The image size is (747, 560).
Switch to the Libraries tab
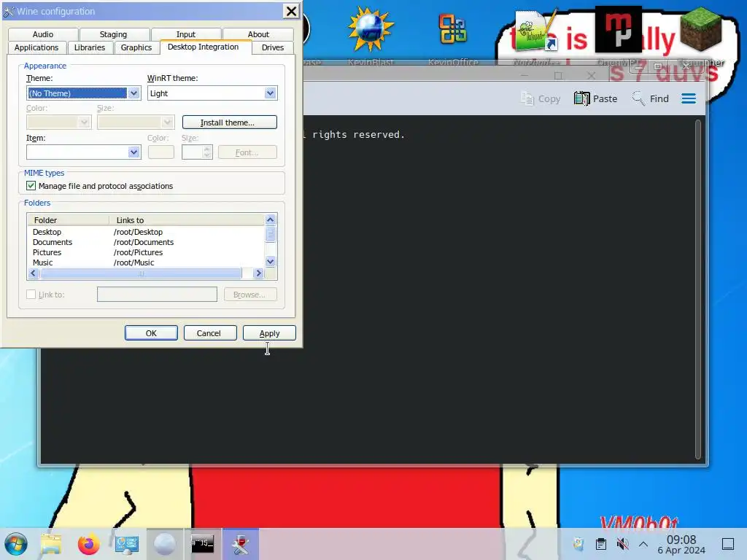click(90, 47)
